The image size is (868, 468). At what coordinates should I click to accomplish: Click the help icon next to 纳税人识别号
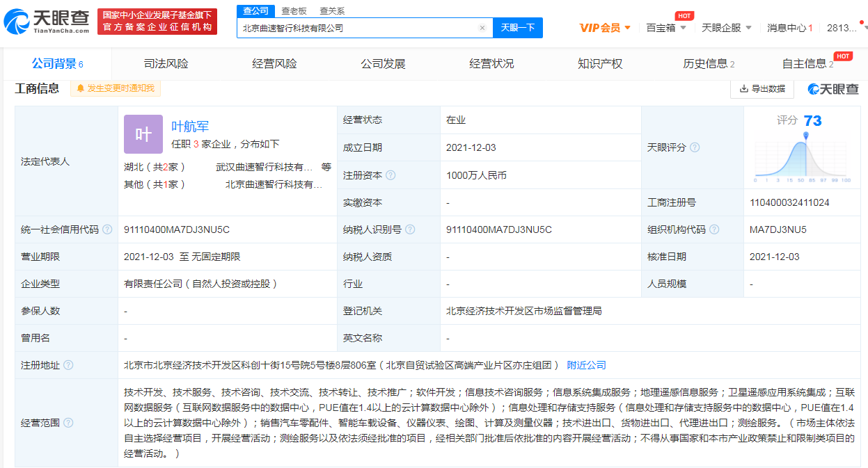pyautogui.click(x=410, y=229)
